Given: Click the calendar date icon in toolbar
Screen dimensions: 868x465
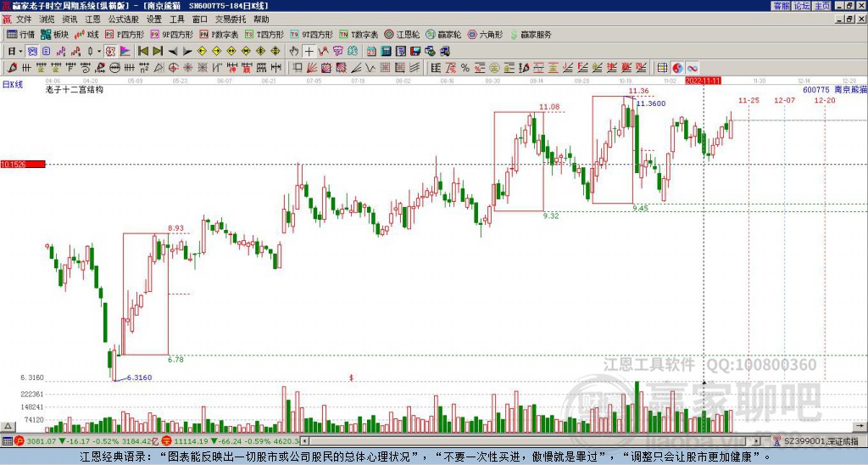Looking at the screenshot, I should coord(371,51).
